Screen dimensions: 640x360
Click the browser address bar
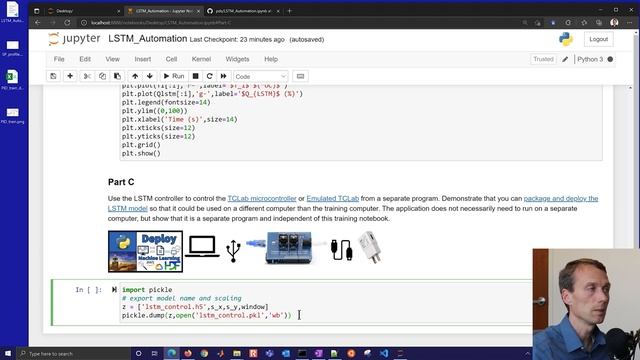[x=300, y=23]
